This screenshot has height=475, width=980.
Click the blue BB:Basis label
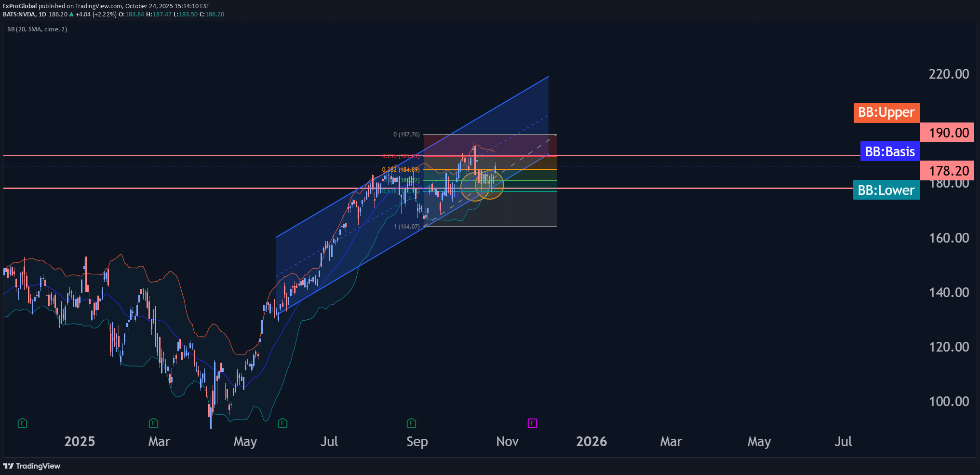pos(889,151)
